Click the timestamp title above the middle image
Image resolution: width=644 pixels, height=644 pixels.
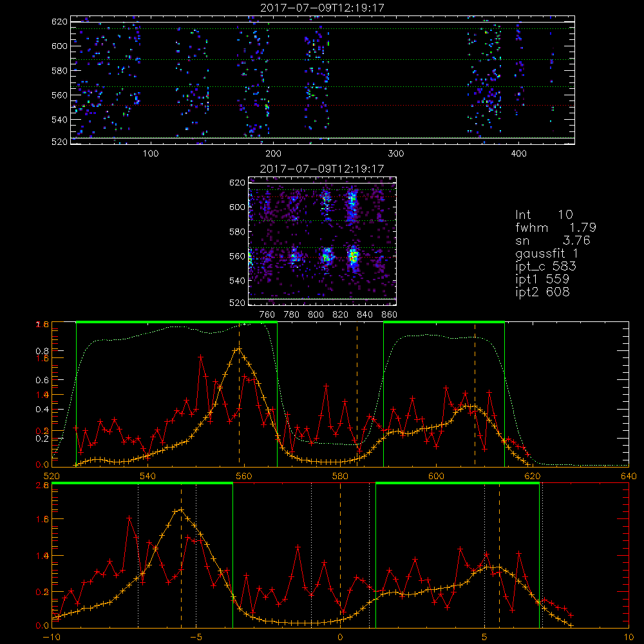point(322,169)
